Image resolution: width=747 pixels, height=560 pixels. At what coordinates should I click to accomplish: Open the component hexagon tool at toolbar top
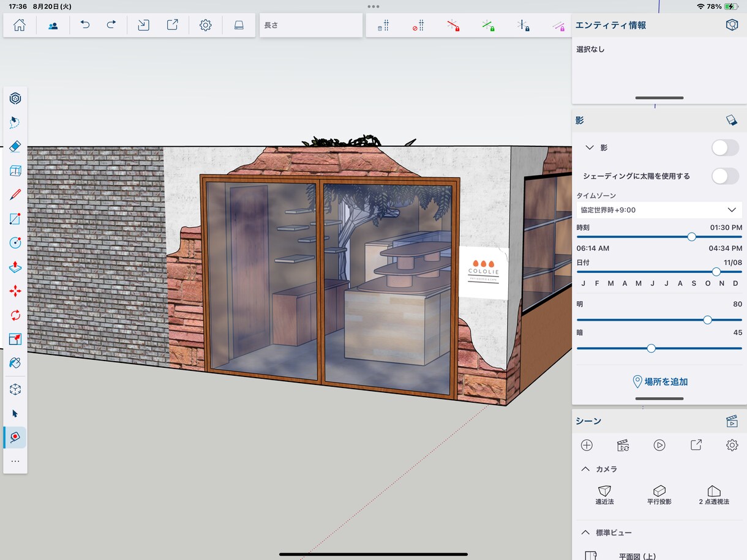[x=15, y=99]
